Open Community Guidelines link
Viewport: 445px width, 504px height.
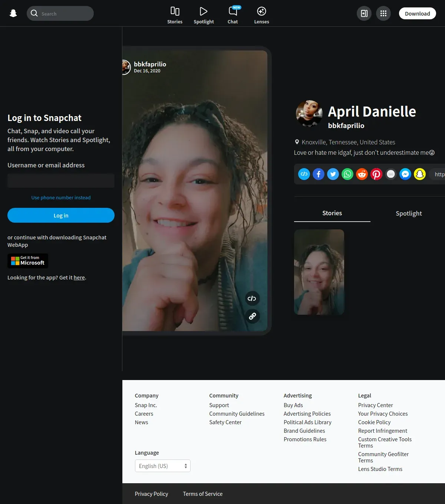coord(237,414)
